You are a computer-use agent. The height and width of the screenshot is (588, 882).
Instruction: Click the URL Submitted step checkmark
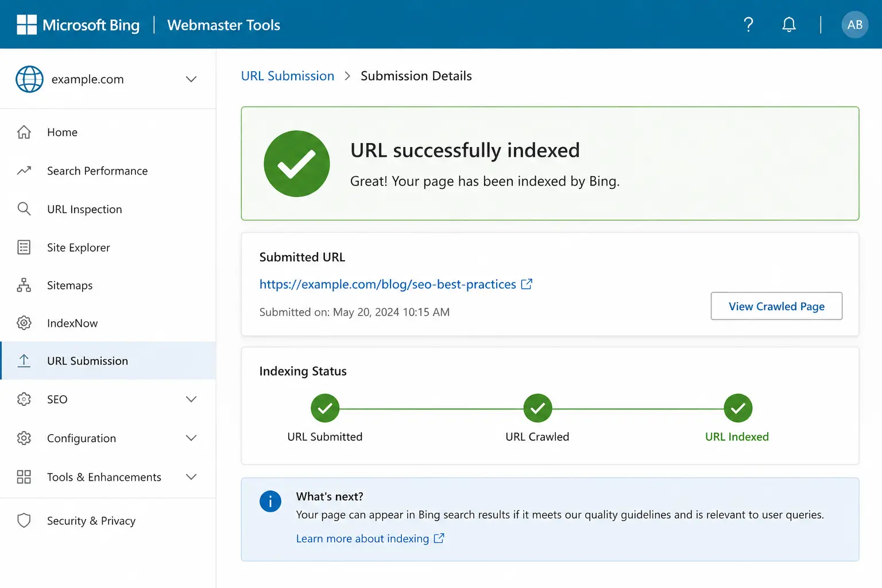coord(325,408)
